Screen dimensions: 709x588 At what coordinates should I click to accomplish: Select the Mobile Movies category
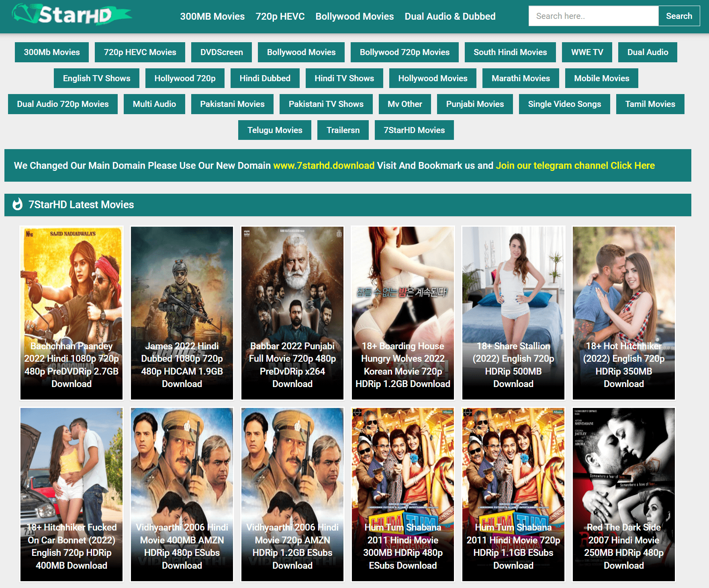point(601,78)
